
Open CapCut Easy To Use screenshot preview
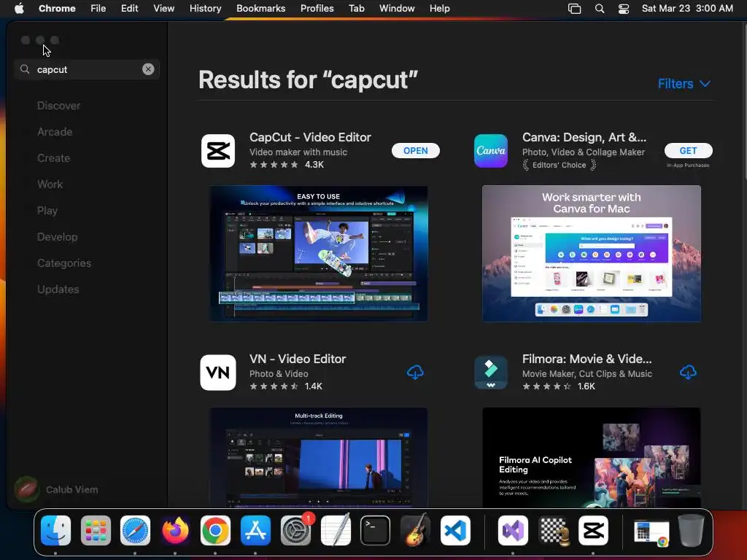(x=319, y=254)
